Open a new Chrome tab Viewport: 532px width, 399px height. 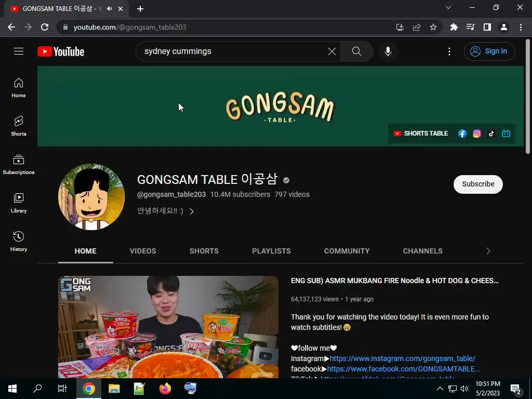pyautogui.click(x=140, y=9)
